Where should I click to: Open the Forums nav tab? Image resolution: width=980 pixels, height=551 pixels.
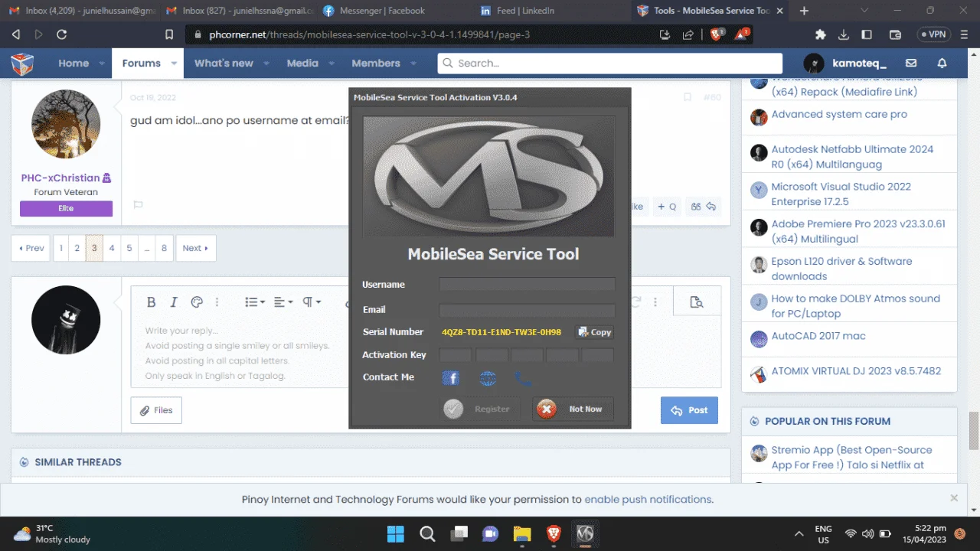[x=142, y=64]
